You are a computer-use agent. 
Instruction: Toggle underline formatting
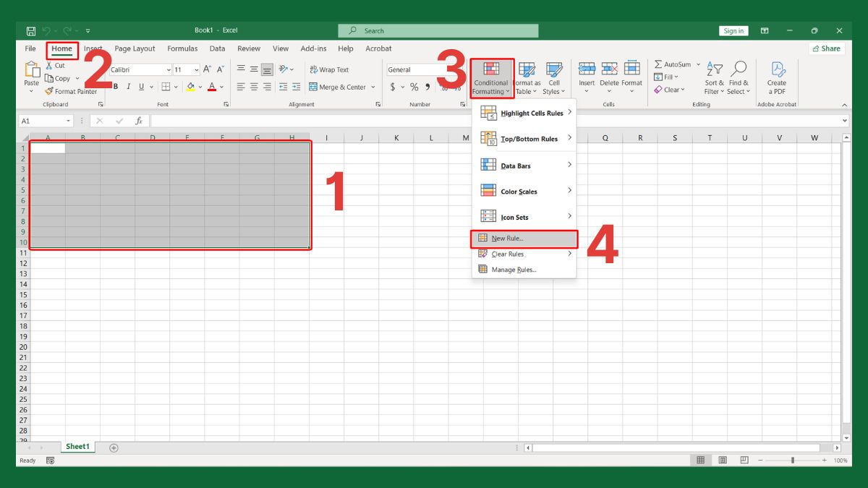click(140, 85)
